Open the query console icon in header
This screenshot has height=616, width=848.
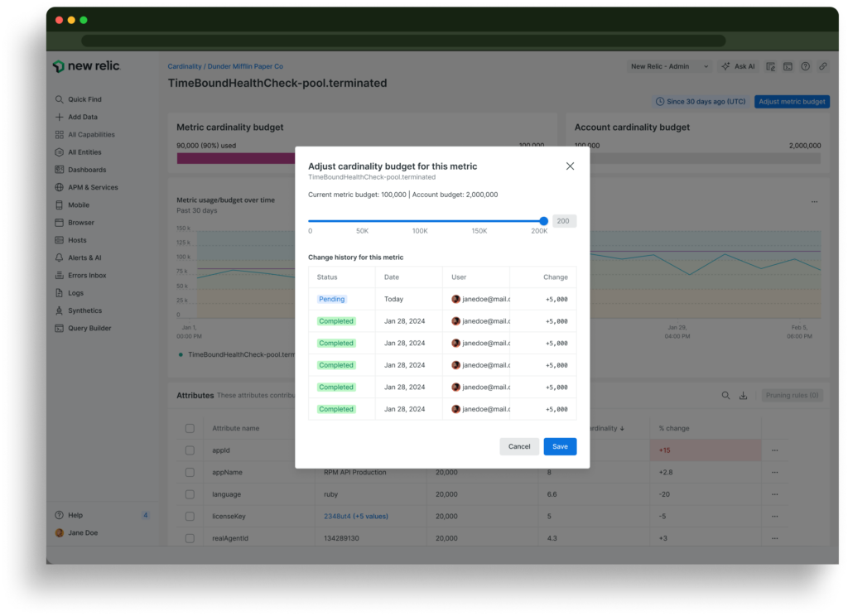click(788, 66)
